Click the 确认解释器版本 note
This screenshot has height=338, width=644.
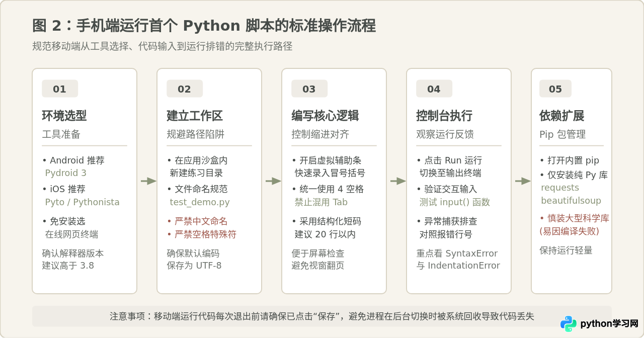pos(73,253)
